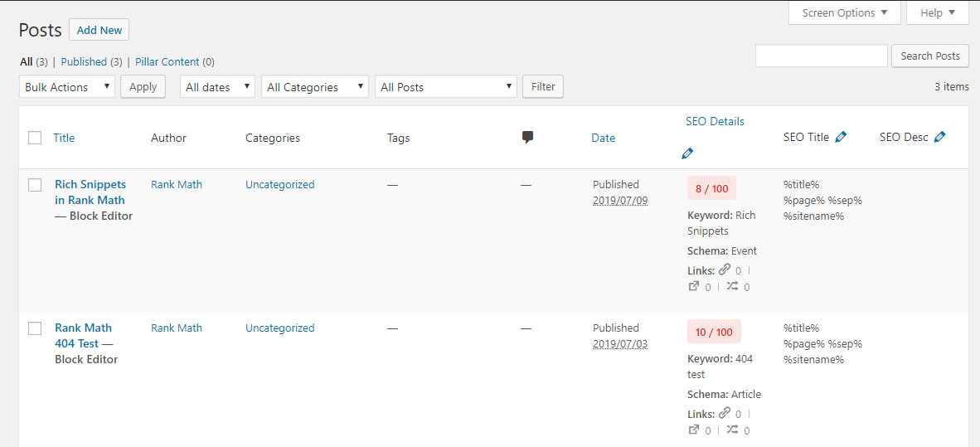
Task: Click into the posts search input field
Action: coord(821,56)
